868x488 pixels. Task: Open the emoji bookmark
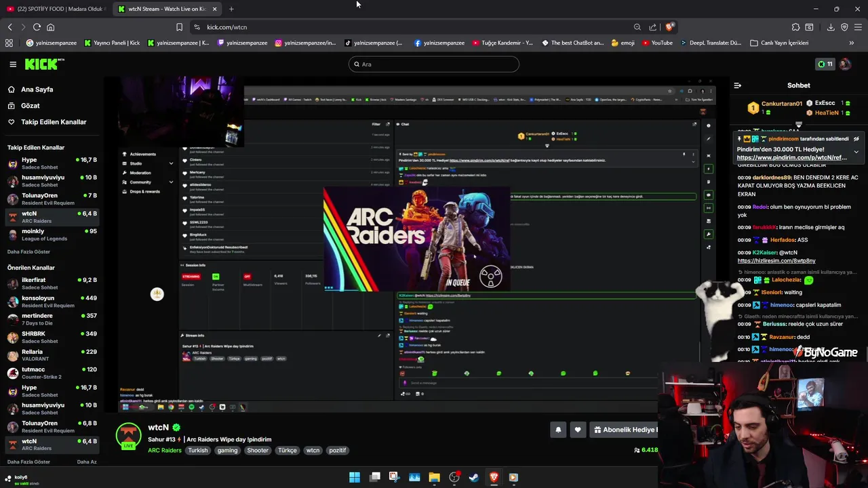(623, 43)
